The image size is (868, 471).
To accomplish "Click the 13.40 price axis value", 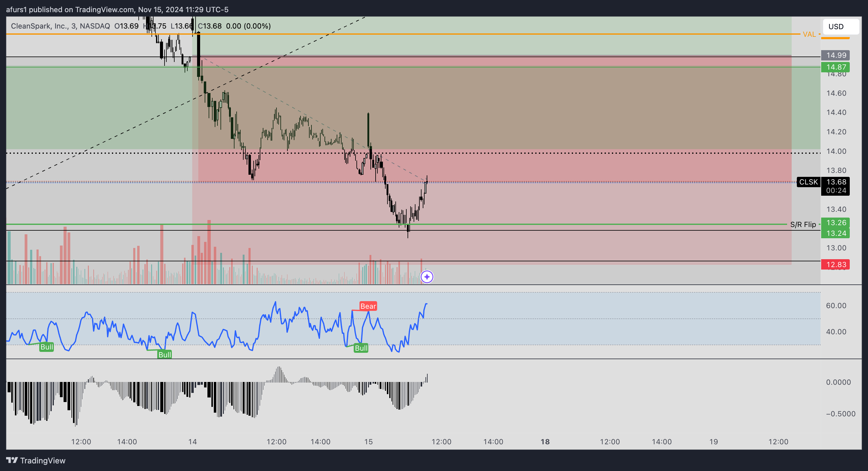I will point(836,209).
